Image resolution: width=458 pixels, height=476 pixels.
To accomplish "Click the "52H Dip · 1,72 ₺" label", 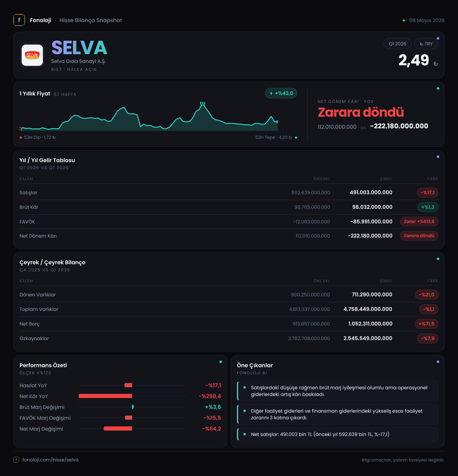I will (x=40, y=138).
